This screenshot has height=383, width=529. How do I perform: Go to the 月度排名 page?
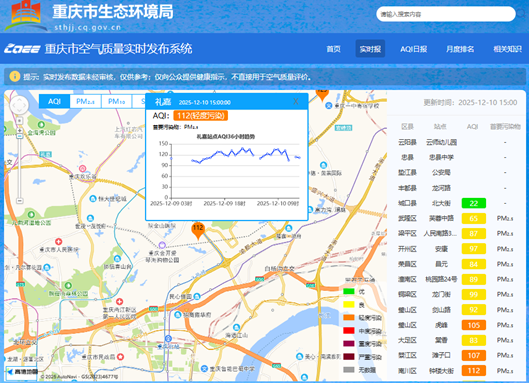[x=460, y=49]
